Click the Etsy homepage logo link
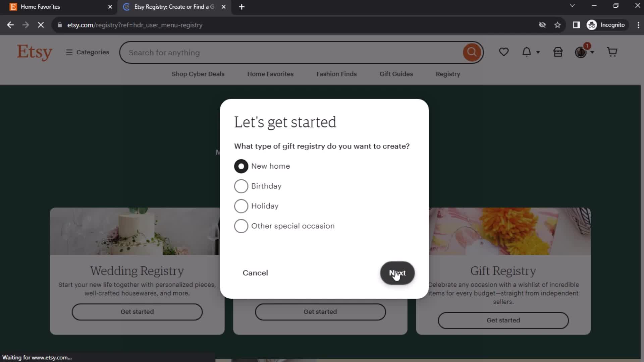644x362 pixels. [35, 53]
